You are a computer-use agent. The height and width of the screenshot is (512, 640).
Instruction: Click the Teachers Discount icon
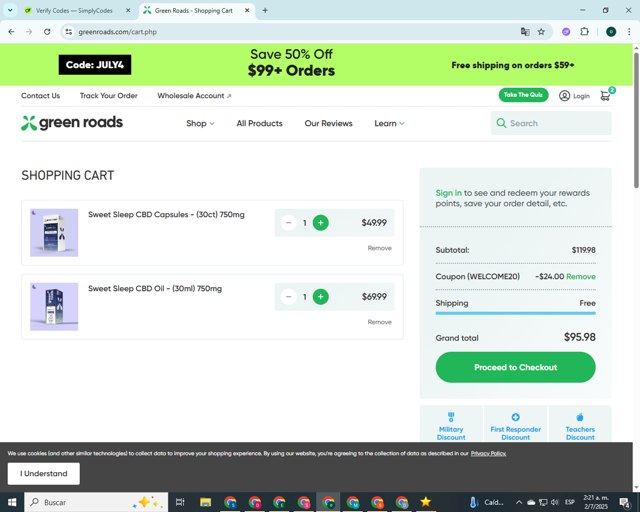point(580,417)
